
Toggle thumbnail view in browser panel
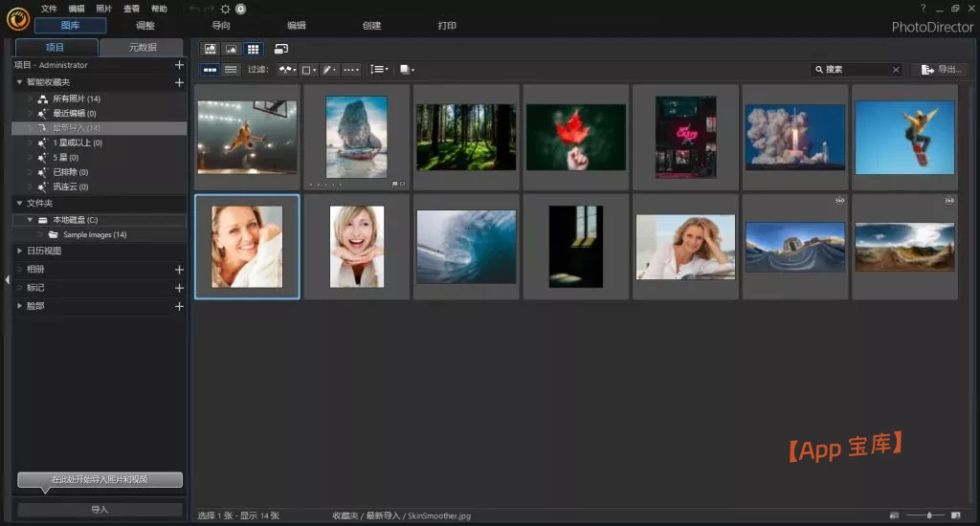click(210, 70)
